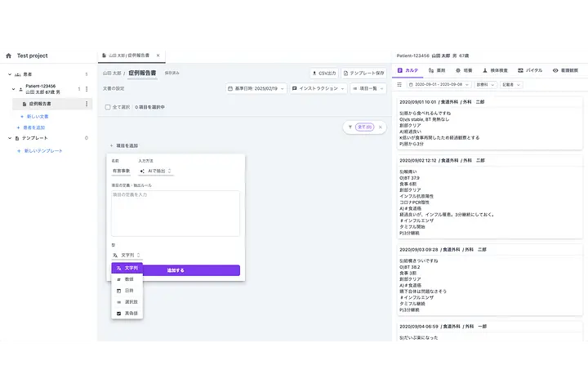Open the three-dot menu for 症例報告書 document
This screenshot has width=588, height=392.
(87, 104)
